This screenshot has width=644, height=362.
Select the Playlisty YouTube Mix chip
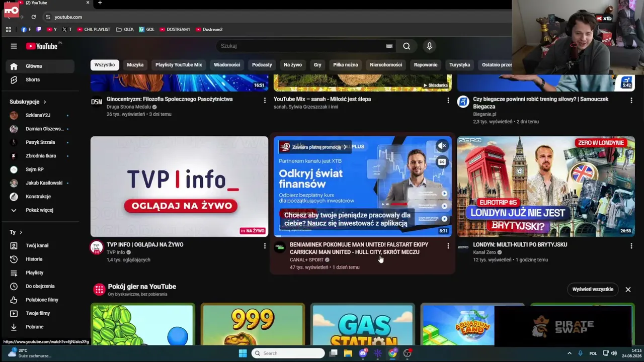pos(179,65)
